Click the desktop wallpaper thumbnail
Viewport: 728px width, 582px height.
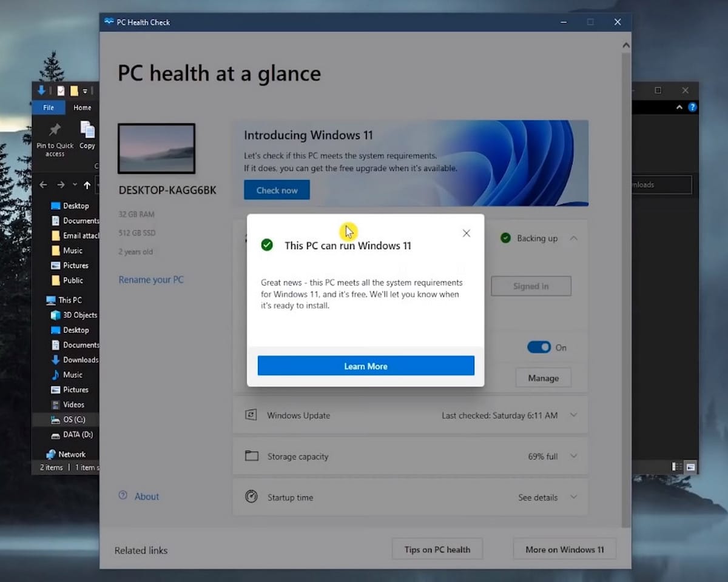[x=157, y=149]
